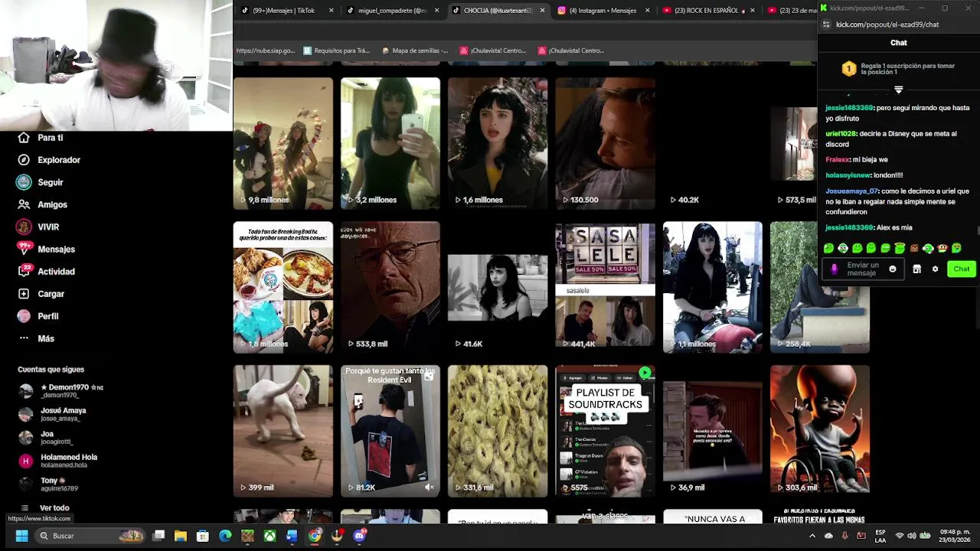This screenshot has height=551, width=980.
Task: Open the Mapa de semillas bookmark
Action: pos(414,51)
